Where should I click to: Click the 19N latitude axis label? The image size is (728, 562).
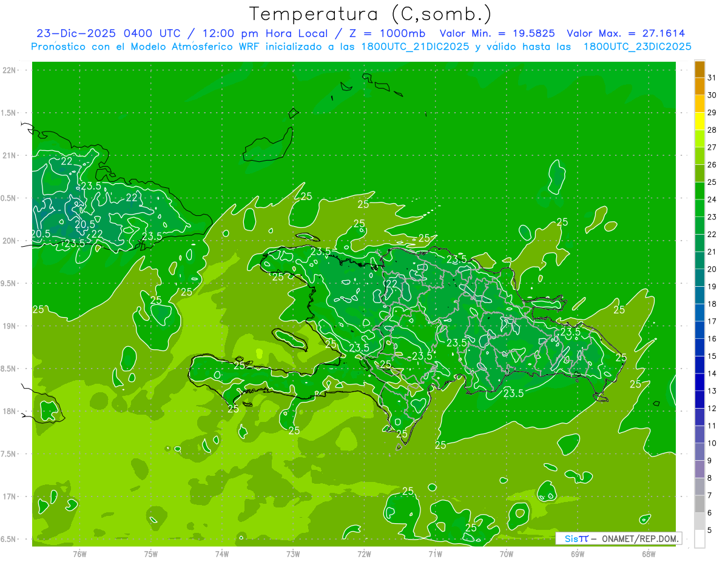coord(10,326)
